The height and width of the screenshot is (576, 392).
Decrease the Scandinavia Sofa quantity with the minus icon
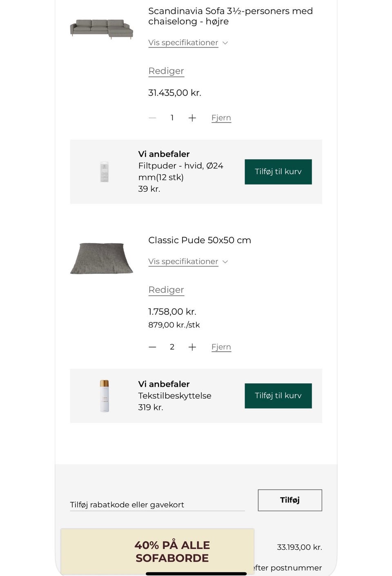click(152, 118)
